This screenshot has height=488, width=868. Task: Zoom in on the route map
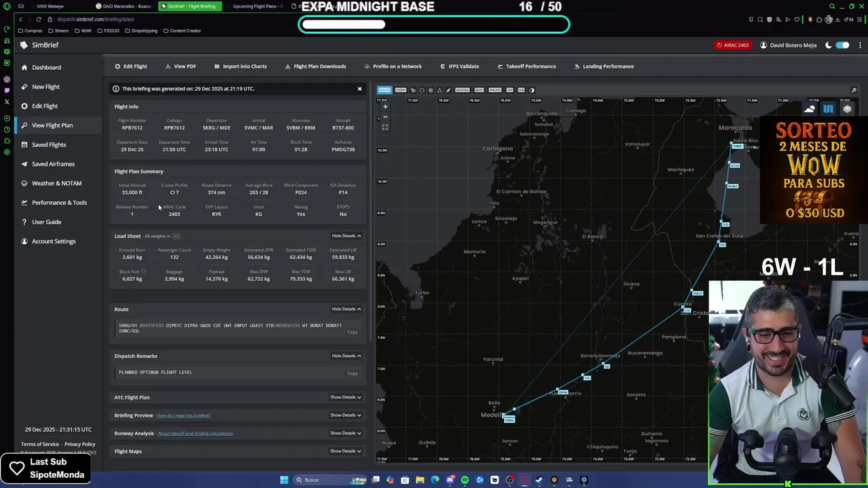(x=385, y=106)
